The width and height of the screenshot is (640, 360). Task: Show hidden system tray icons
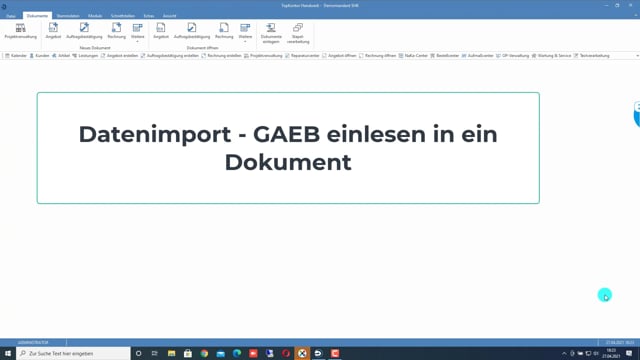[x=564, y=353]
